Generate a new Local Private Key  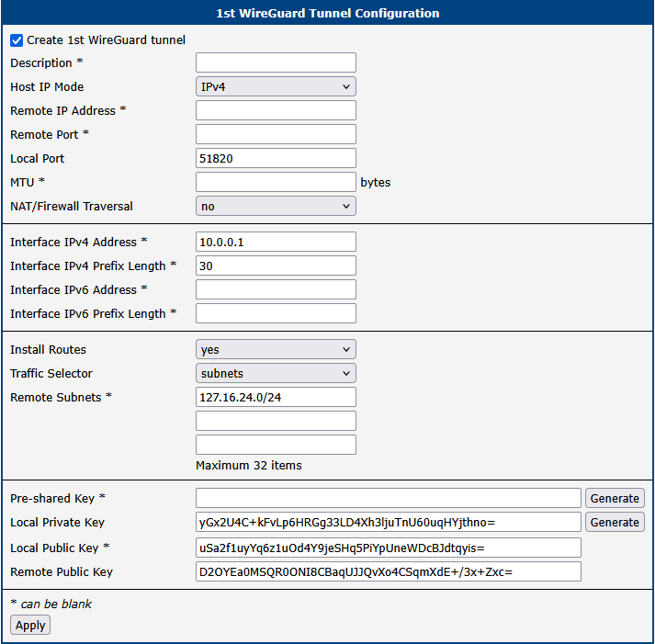point(615,522)
